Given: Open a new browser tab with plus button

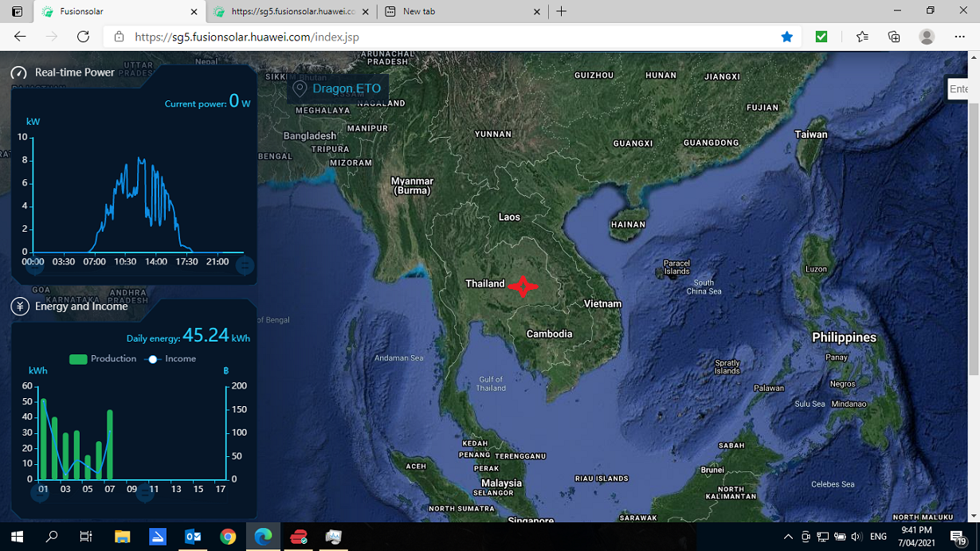Looking at the screenshot, I should (x=562, y=12).
